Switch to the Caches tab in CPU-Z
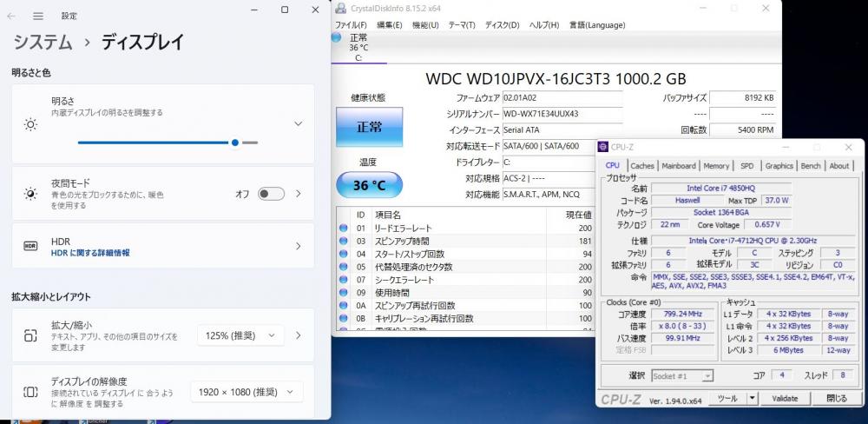This screenshot has width=868, height=424. coord(642,166)
